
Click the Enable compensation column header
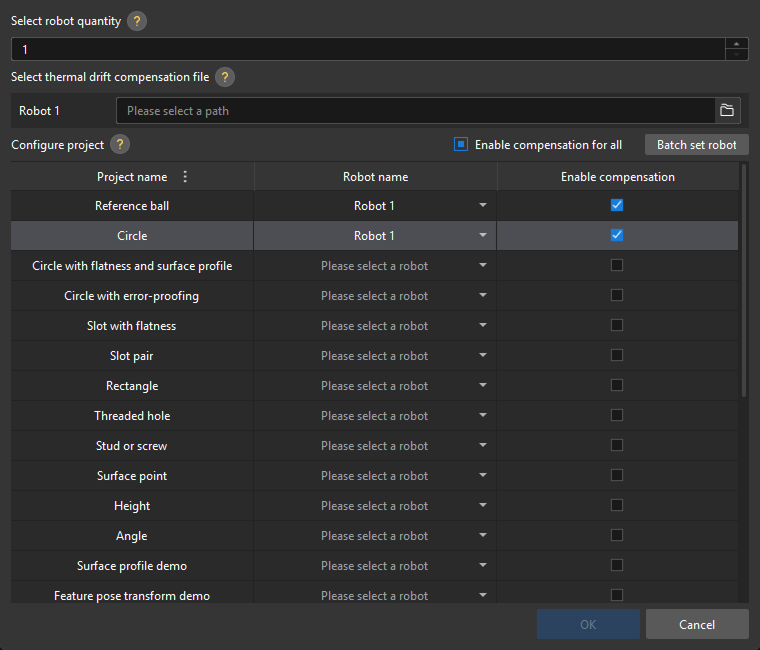coord(618,176)
